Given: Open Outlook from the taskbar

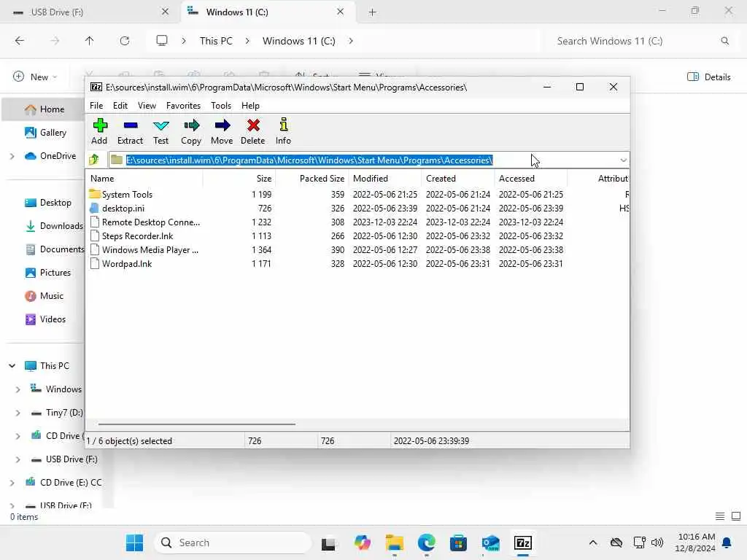Looking at the screenshot, I should (490, 542).
